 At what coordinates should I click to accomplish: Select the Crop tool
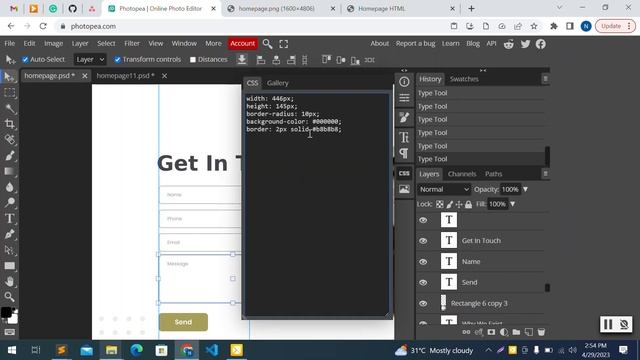9,124
